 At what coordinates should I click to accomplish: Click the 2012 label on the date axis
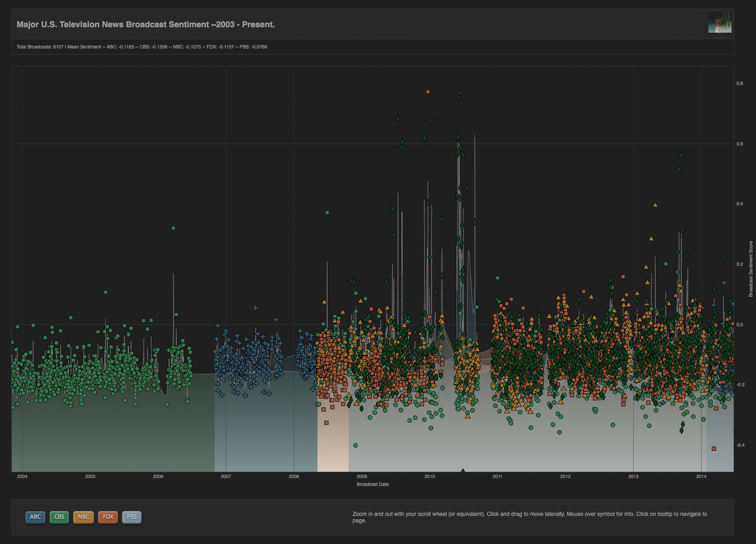point(565,476)
